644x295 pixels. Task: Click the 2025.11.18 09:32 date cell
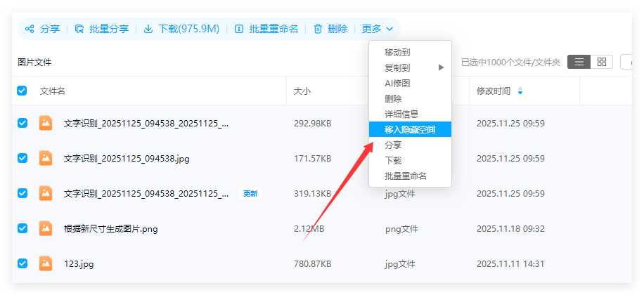(x=510, y=228)
